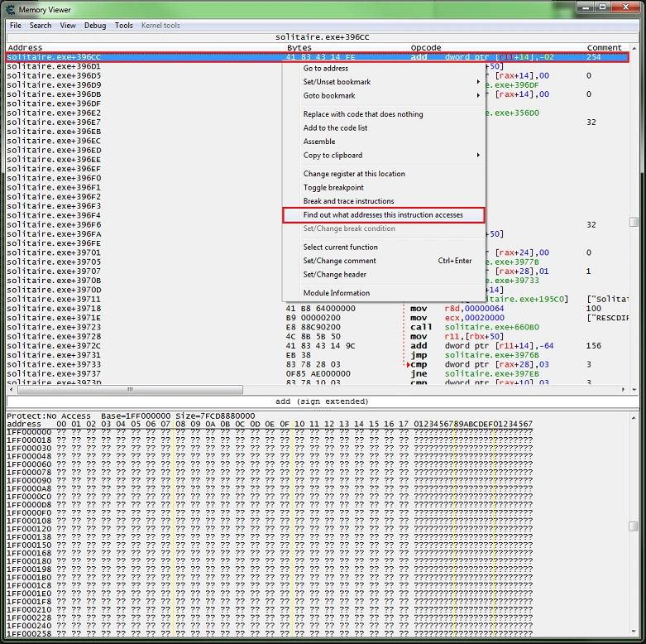Close the Memory Viewer window
646x644 pixels.
coord(626,7)
